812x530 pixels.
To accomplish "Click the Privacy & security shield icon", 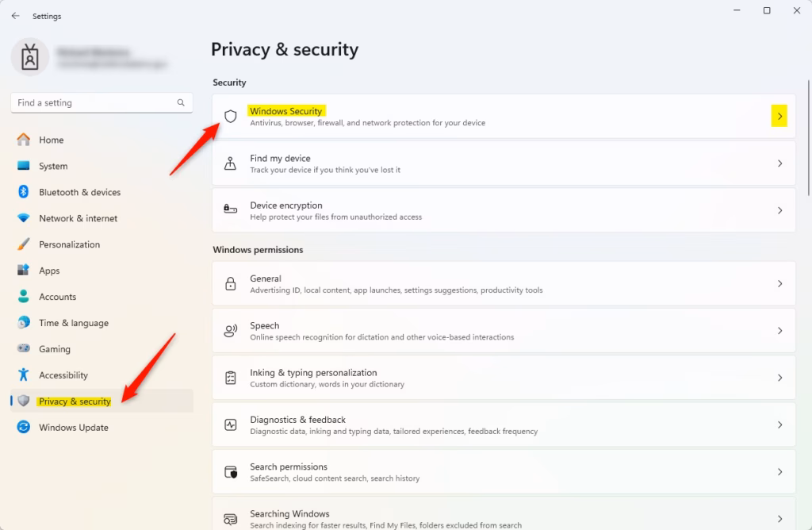I will point(23,401).
